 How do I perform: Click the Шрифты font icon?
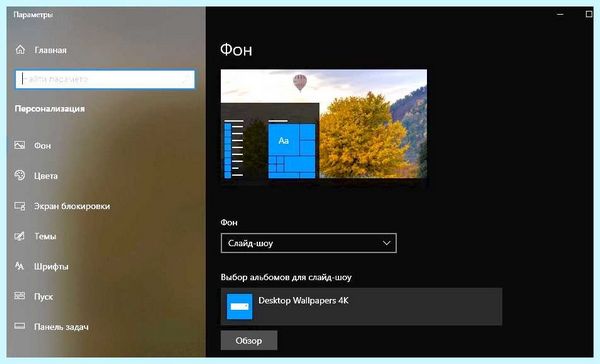[20, 266]
